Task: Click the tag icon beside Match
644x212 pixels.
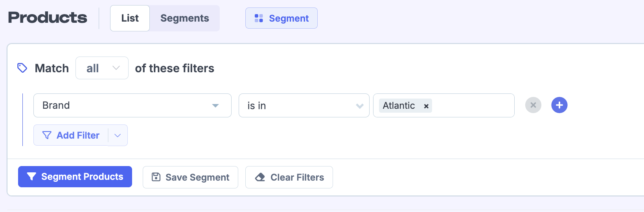Action: coord(22,68)
